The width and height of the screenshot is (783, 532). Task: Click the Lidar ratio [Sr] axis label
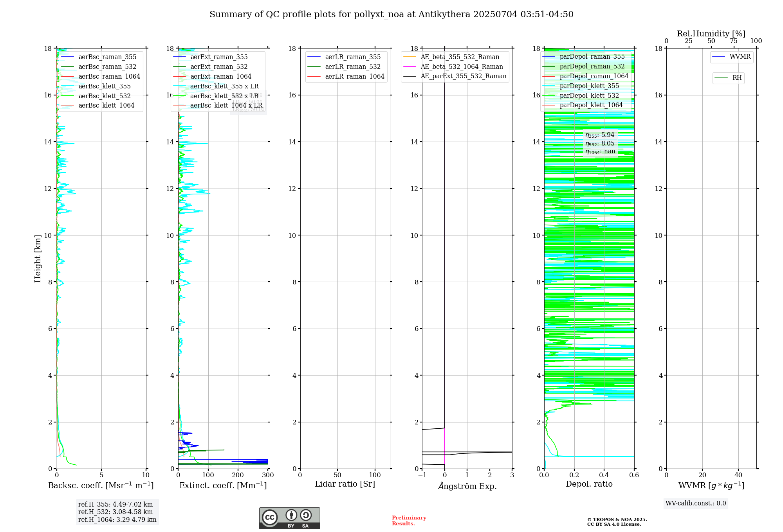[345, 484]
